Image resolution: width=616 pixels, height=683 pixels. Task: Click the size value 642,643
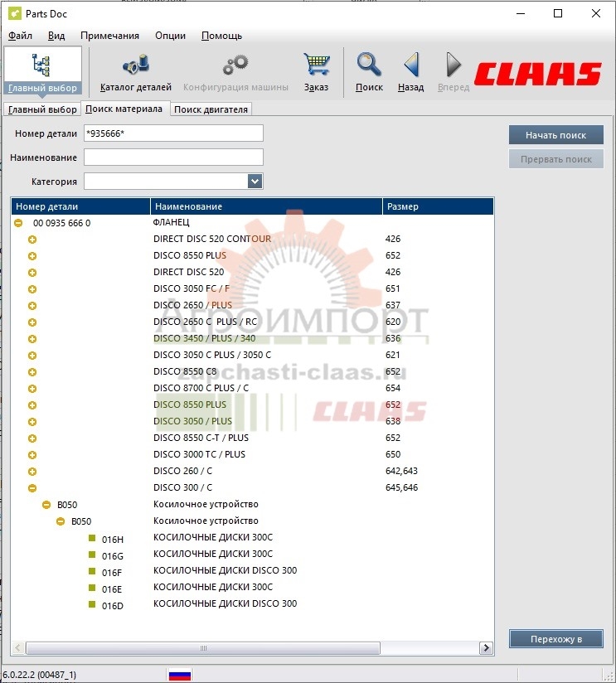401,471
